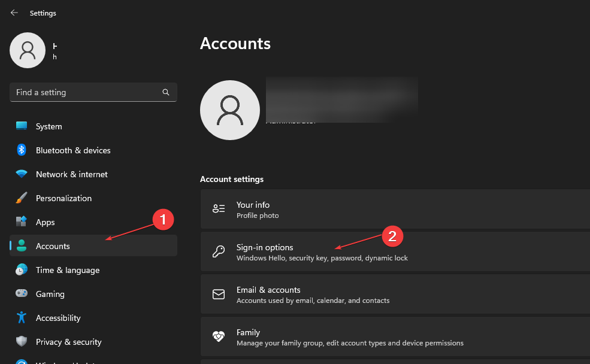Click the Family heart icon

point(219,336)
